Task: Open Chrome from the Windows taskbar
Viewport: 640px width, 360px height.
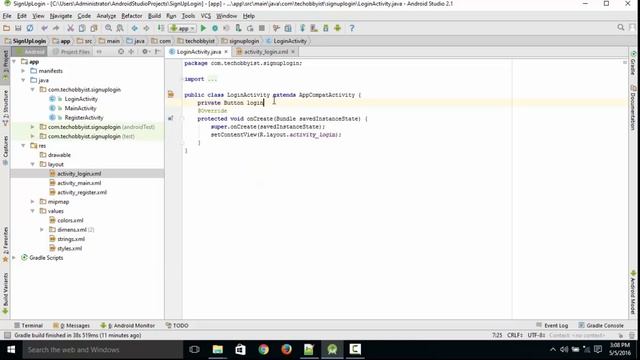Action: pos(263,349)
